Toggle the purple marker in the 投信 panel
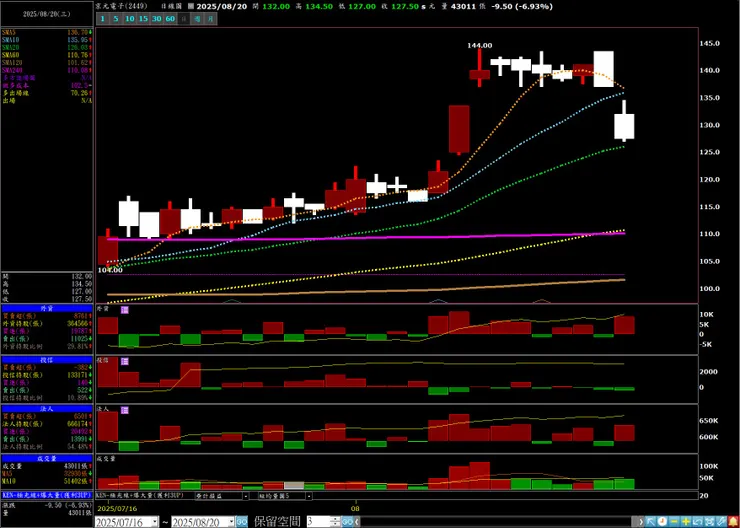740x528 pixels. (125, 361)
